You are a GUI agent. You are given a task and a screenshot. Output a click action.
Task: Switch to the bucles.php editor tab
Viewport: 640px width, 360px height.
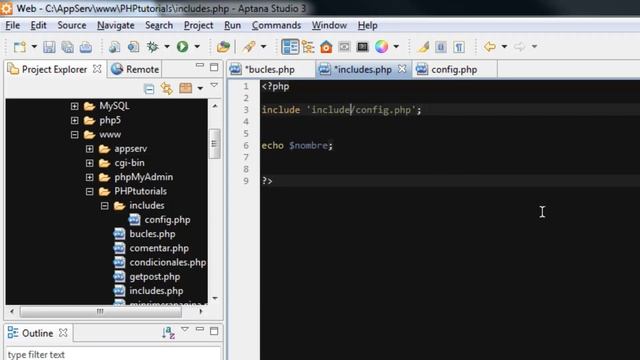[x=270, y=69]
